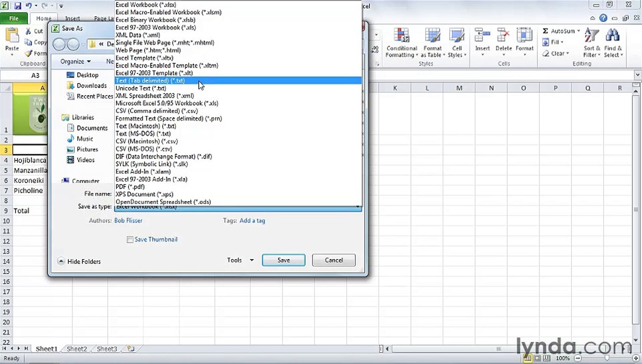The height and width of the screenshot is (364, 642).
Task: Click the Add a tag link
Action: tap(252, 220)
